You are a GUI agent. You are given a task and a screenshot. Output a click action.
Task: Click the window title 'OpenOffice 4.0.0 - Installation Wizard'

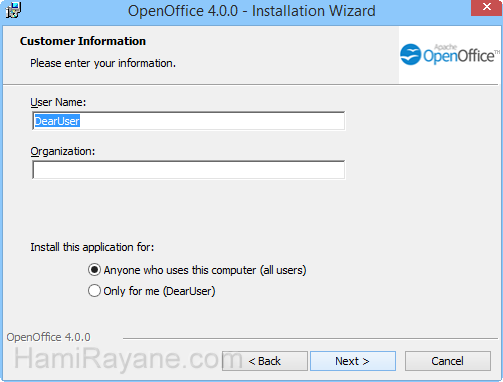(x=252, y=11)
